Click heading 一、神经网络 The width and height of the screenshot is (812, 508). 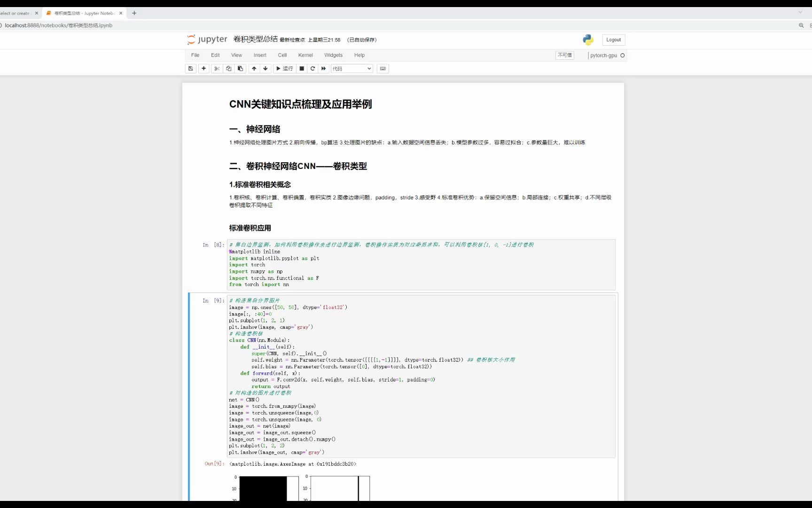(255, 129)
